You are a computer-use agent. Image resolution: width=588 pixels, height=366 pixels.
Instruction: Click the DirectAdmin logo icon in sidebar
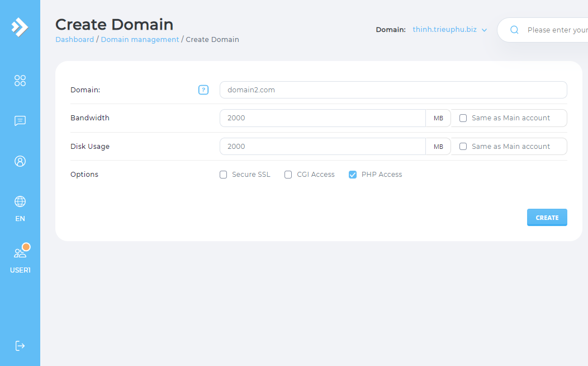tap(20, 27)
